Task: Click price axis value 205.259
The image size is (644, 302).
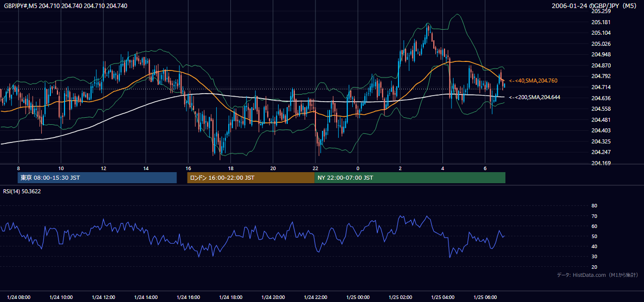Action: tap(601, 11)
